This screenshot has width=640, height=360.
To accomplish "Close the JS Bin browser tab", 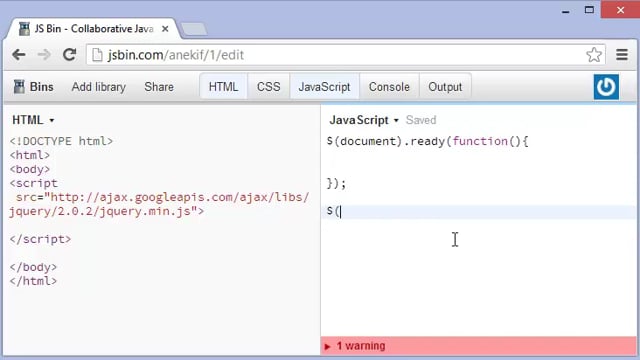I will click(165, 29).
